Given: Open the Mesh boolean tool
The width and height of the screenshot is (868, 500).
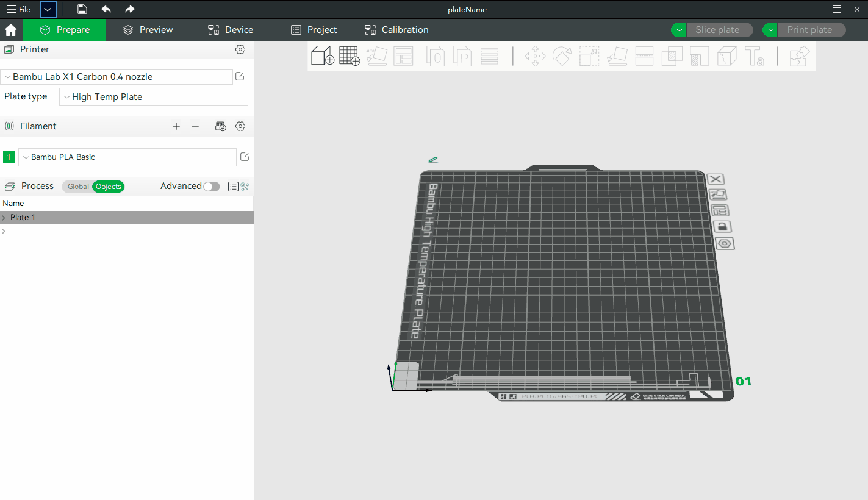Looking at the screenshot, I should [672, 56].
